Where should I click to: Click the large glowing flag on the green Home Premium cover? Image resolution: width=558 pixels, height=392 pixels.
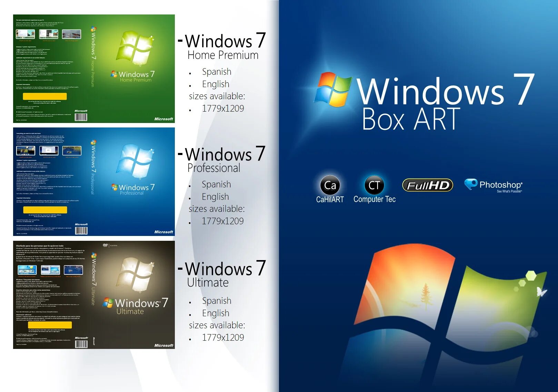click(135, 48)
